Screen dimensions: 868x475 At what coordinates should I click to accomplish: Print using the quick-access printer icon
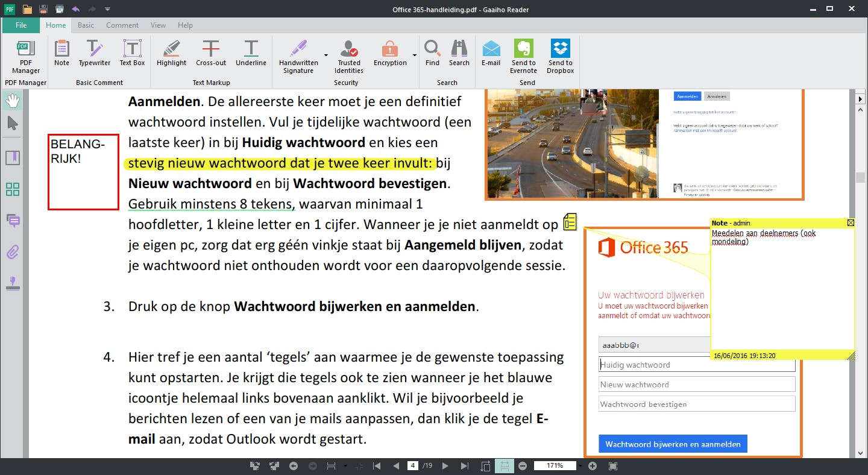59,9
